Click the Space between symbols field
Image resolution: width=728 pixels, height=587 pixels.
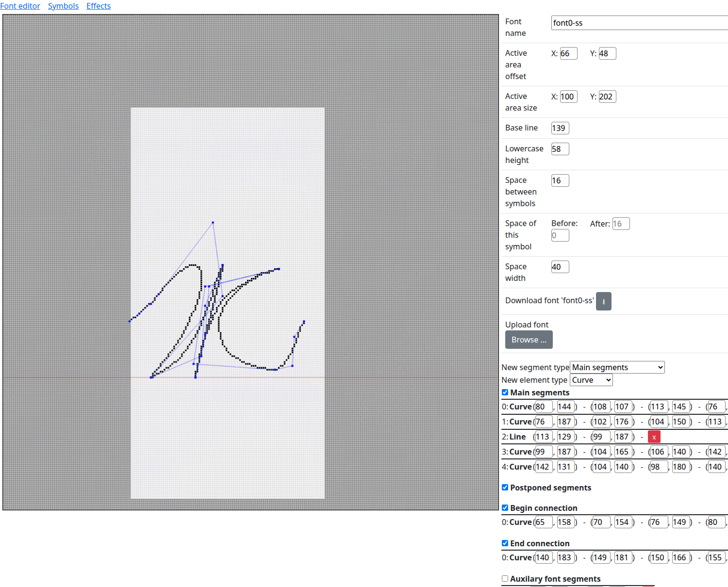(560, 180)
